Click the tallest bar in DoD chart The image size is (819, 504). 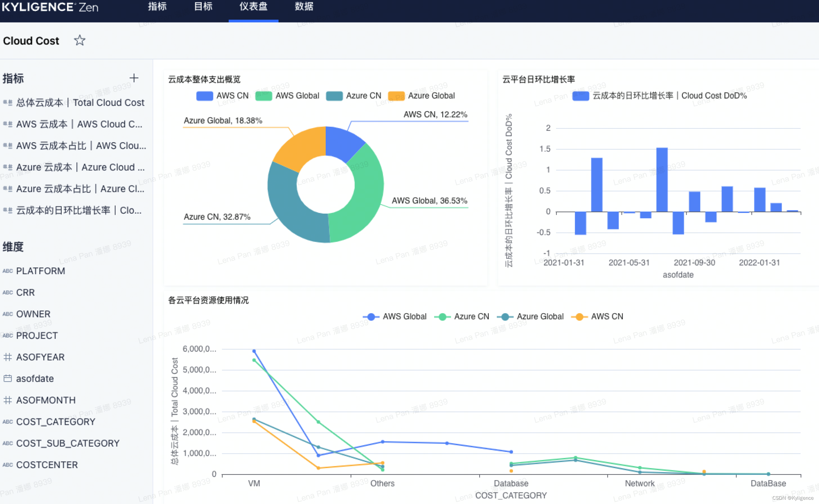point(662,179)
